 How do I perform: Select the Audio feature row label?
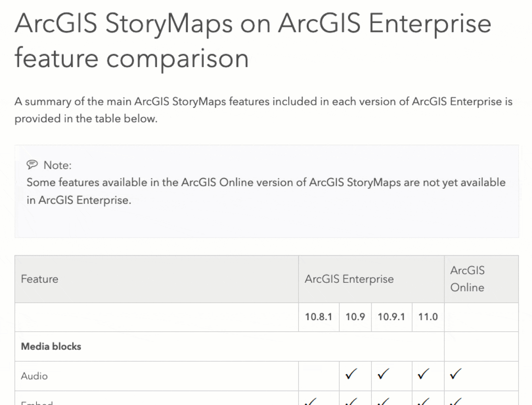[34, 376]
